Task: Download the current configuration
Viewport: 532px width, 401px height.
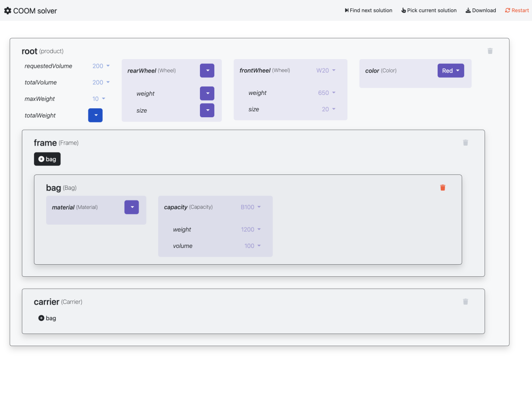Action: [481, 10]
